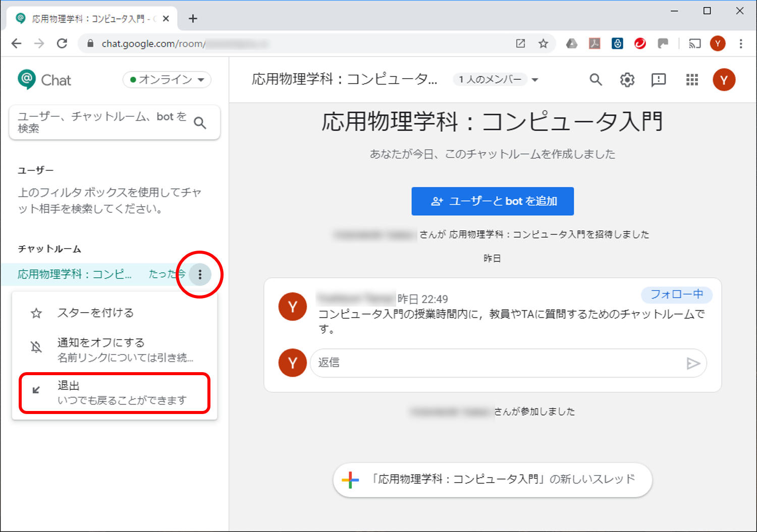Click the browser forward arrow
This screenshot has width=757, height=532.
(39, 43)
